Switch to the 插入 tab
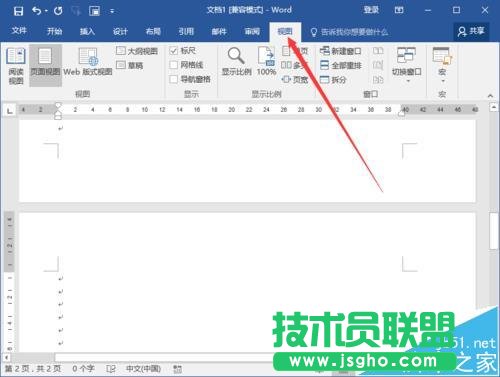The image size is (500, 377). (87, 32)
